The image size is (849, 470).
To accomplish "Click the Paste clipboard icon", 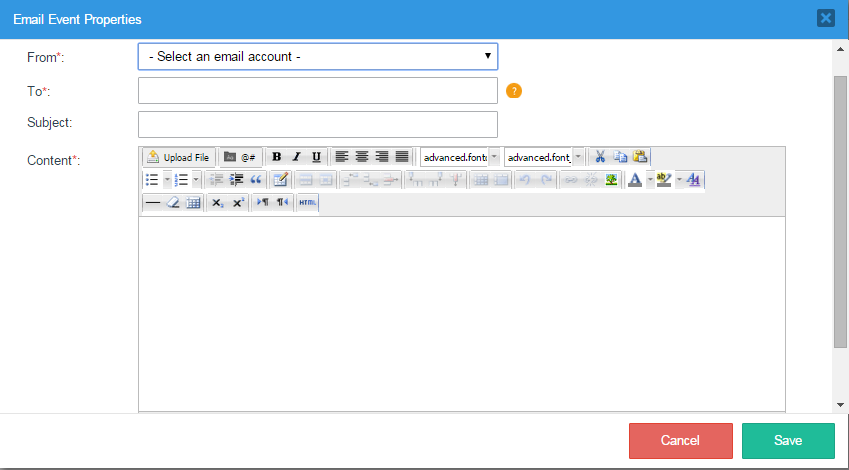I will point(640,157).
